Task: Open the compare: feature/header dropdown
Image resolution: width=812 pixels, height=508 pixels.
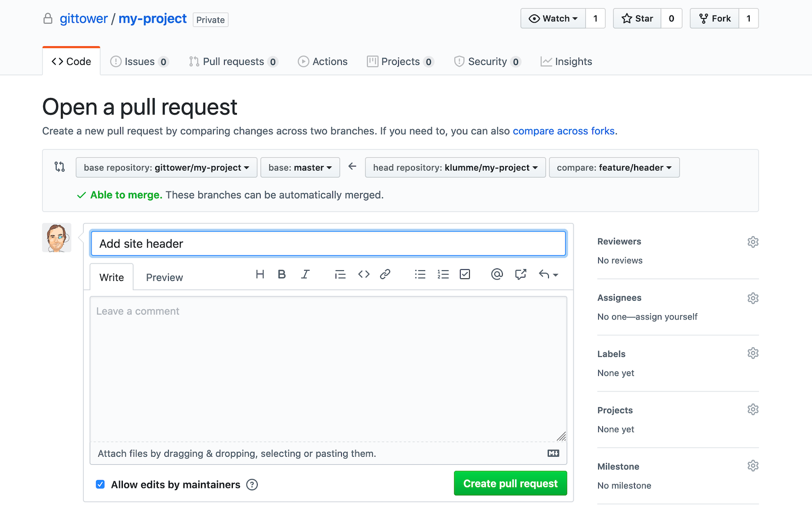Action: (x=614, y=167)
